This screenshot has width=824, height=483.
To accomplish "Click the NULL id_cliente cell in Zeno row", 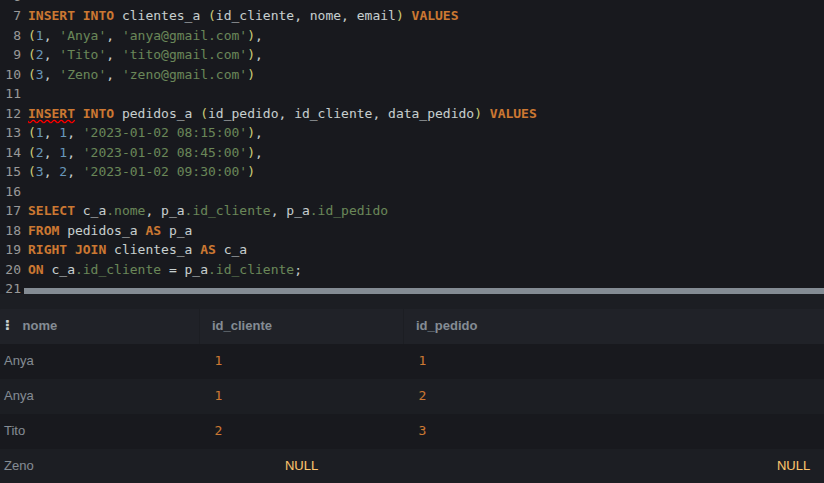I will 301,466.
